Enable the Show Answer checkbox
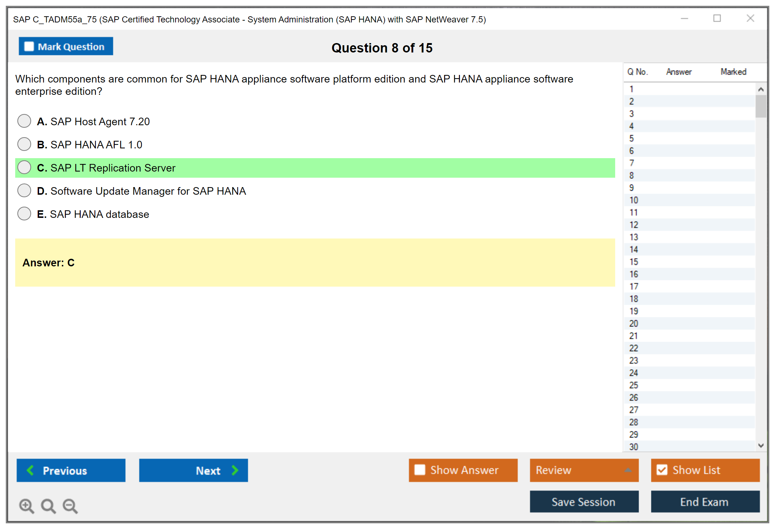This screenshot has width=778, height=532. 420,470
